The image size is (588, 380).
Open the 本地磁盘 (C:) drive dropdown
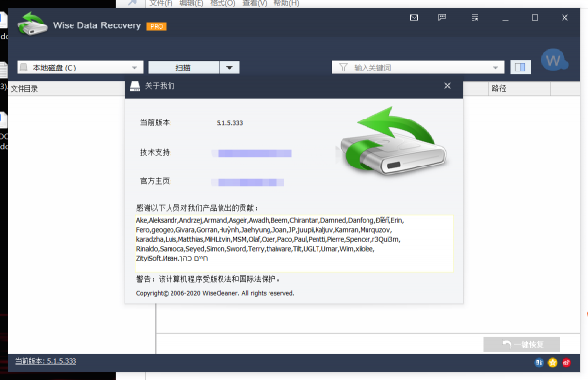coord(80,68)
